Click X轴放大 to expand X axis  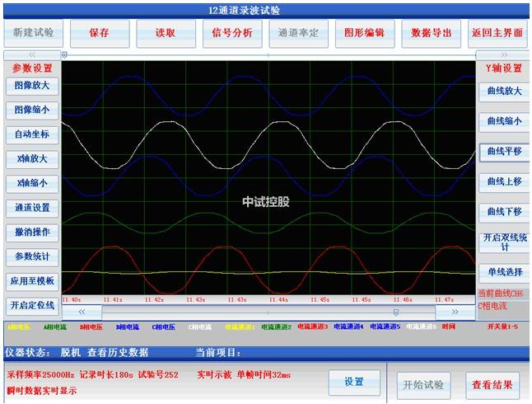click(31, 158)
